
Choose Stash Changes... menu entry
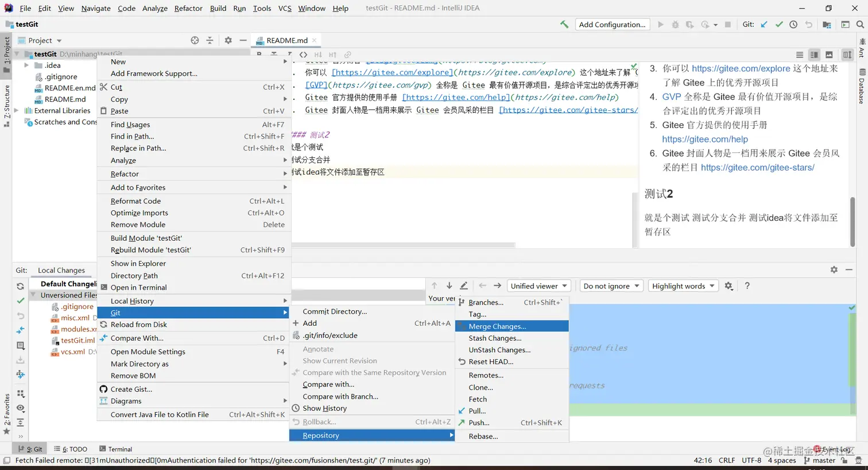511,338
